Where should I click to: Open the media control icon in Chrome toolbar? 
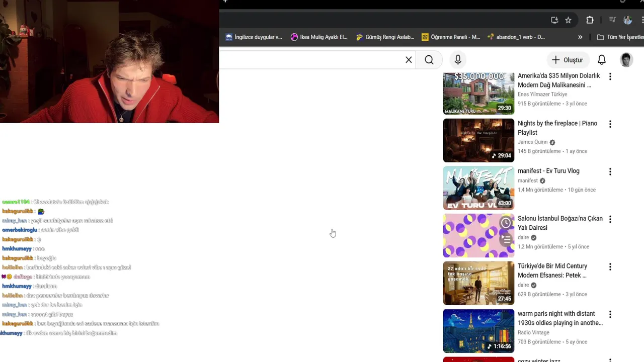[x=612, y=20]
